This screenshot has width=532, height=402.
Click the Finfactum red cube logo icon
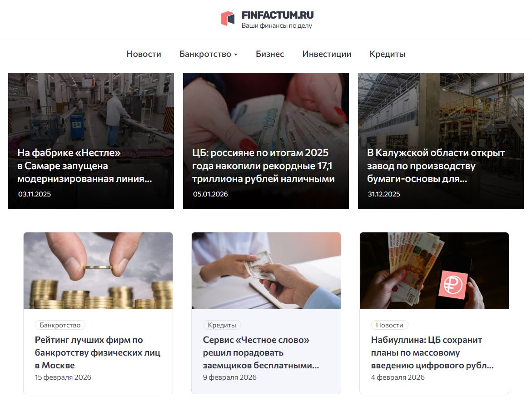228,19
